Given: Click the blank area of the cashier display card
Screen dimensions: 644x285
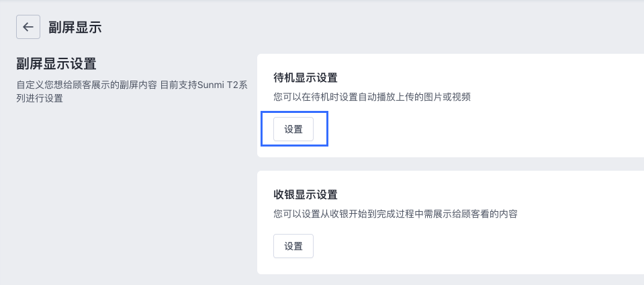Looking at the screenshot, I should pos(493,246).
